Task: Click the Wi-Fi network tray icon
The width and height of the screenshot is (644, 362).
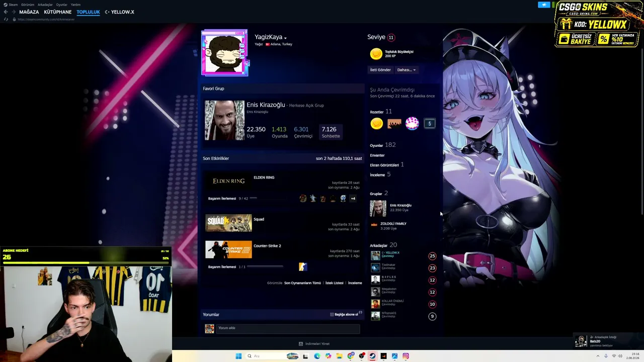Action: tap(614, 356)
